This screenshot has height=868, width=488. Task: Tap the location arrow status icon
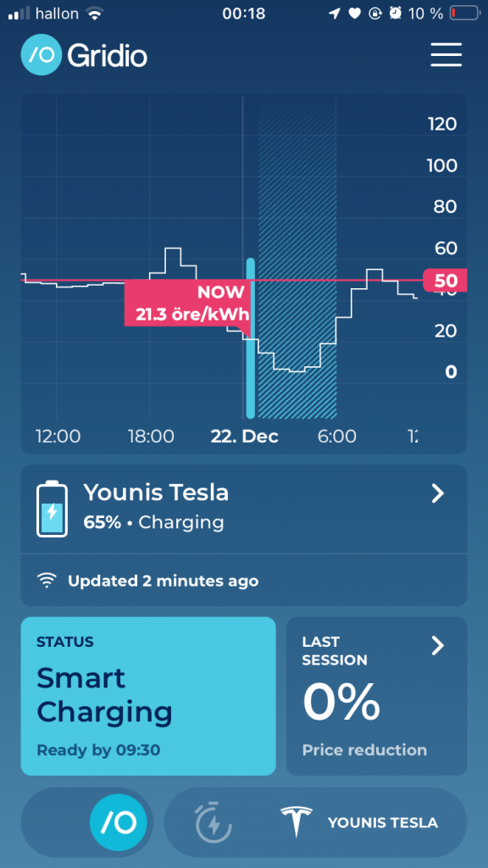point(334,14)
